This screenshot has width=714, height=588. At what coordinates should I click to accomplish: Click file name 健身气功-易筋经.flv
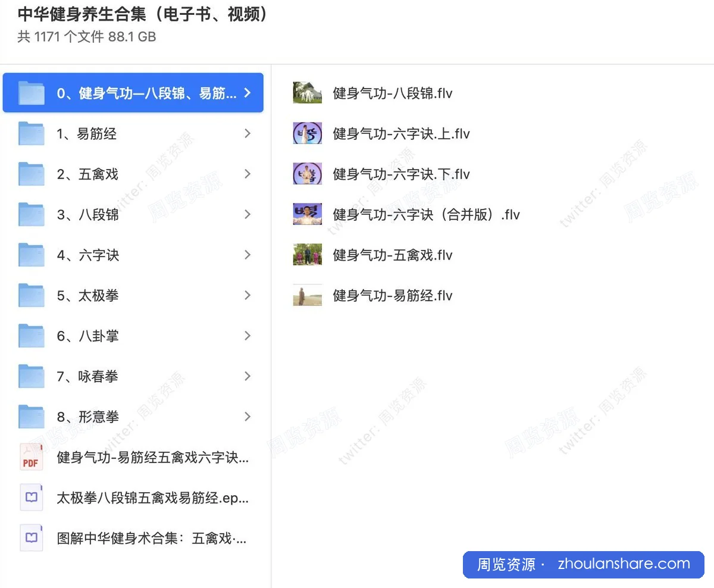pyautogui.click(x=393, y=296)
